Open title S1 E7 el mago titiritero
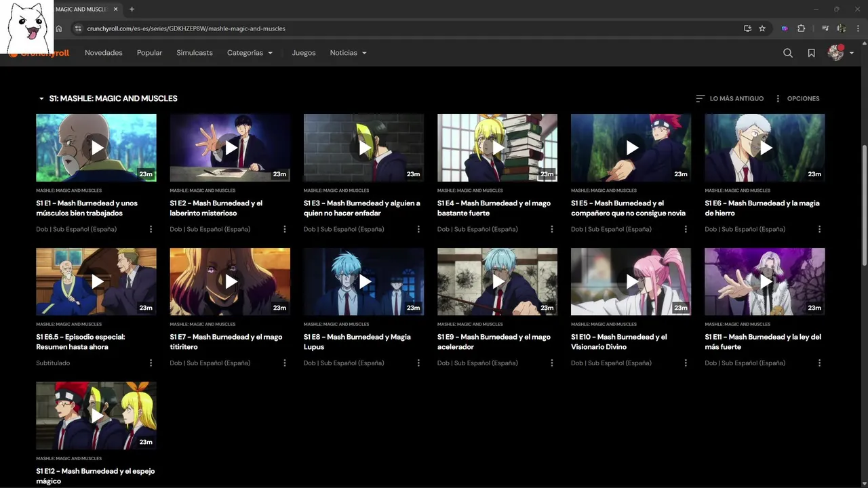This screenshot has width=868, height=488. pyautogui.click(x=226, y=342)
